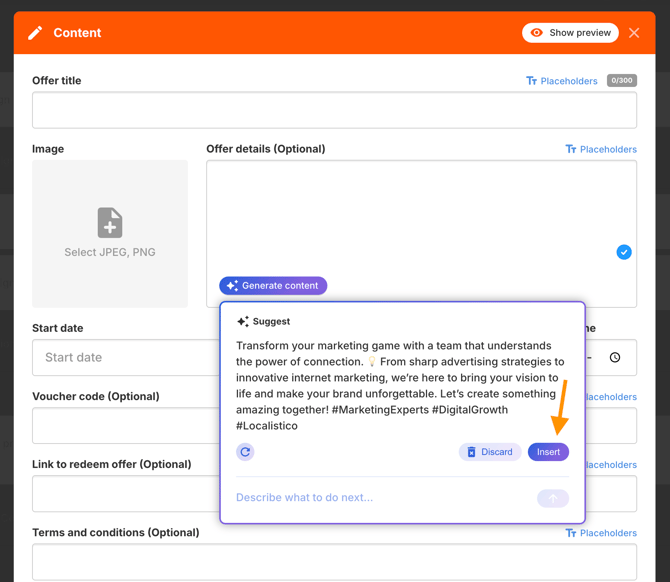Click the Terms and conditions input field
This screenshot has width=670, height=582.
(x=334, y=561)
